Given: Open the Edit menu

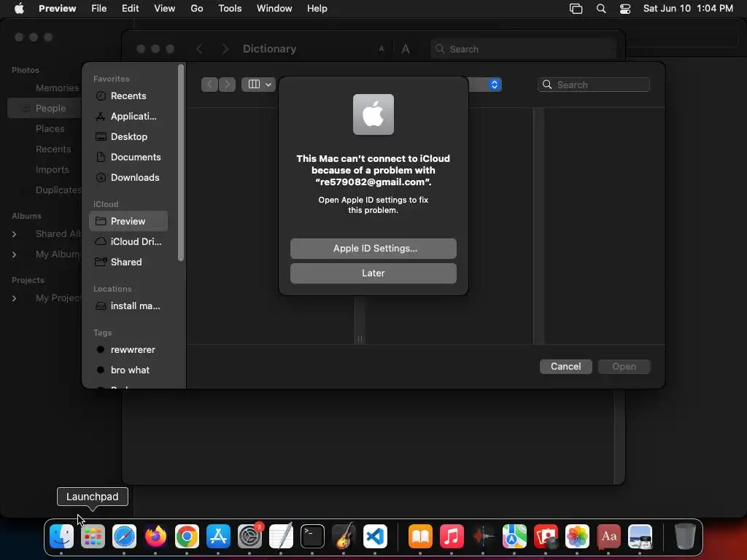Looking at the screenshot, I should tap(130, 9).
